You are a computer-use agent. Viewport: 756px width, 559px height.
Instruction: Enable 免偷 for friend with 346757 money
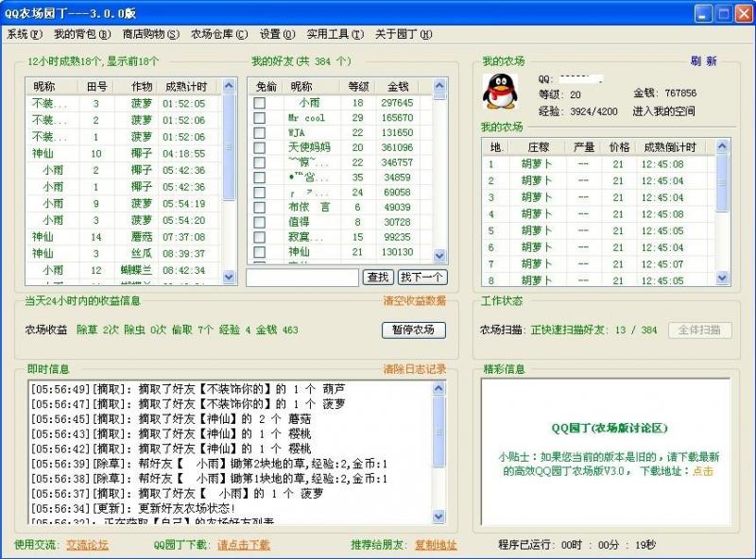[x=259, y=162]
